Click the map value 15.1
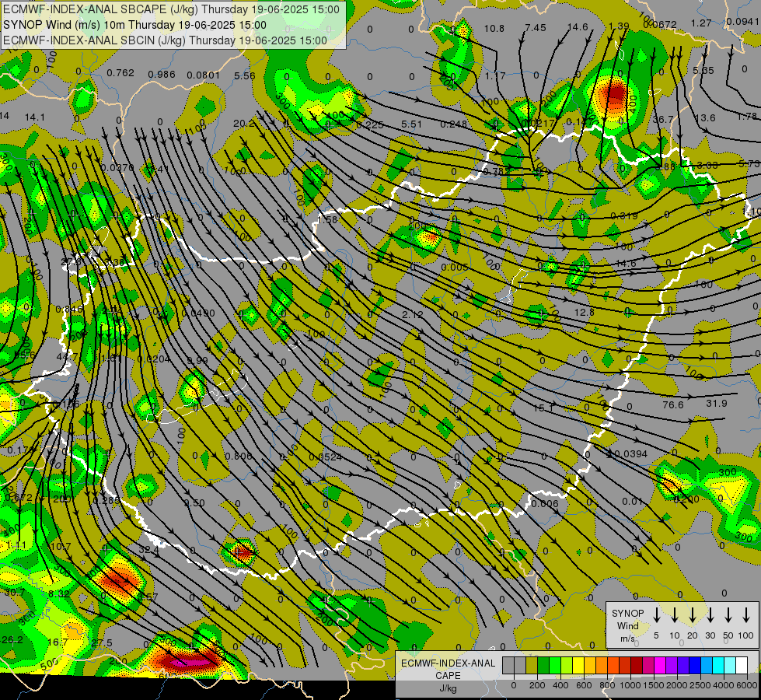This screenshot has height=700, width=761. coord(543,408)
